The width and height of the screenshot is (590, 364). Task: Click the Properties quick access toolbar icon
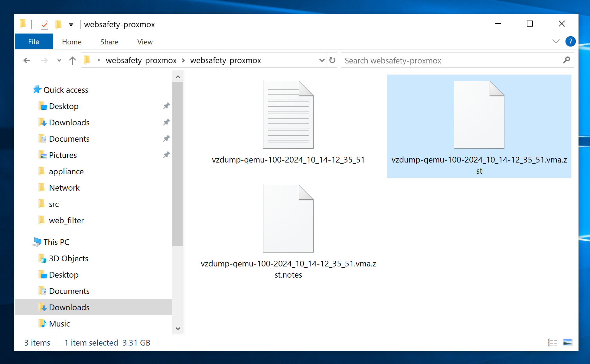click(x=44, y=24)
